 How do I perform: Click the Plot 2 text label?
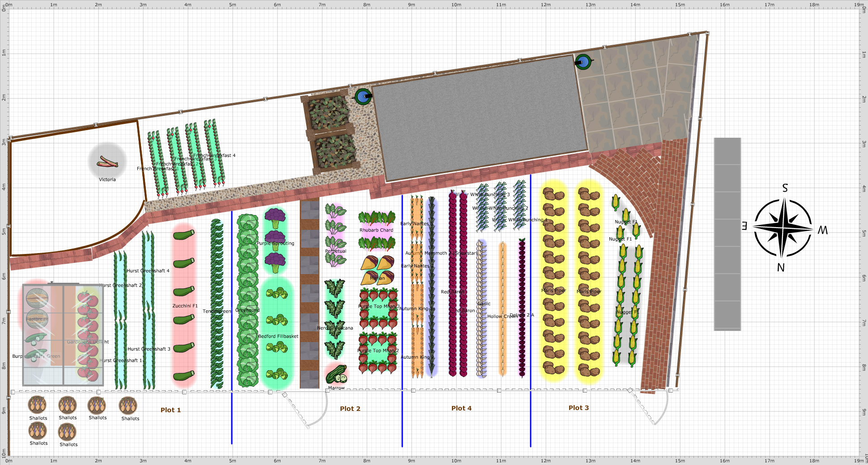pyautogui.click(x=350, y=408)
